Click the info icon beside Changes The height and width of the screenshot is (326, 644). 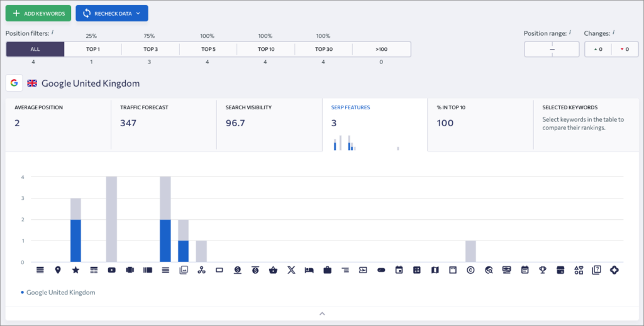click(x=614, y=32)
